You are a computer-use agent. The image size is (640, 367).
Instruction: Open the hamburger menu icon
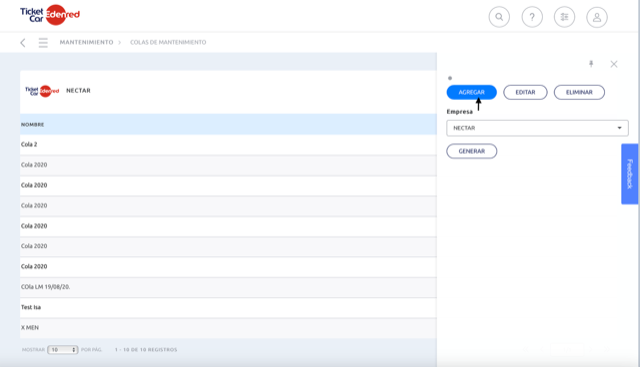click(43, 42)
